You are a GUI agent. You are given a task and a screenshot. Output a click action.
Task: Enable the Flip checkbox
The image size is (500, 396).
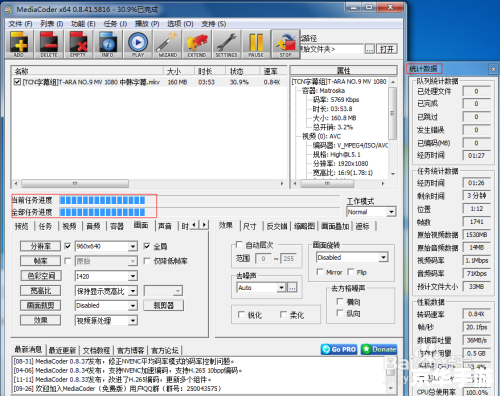351,272
